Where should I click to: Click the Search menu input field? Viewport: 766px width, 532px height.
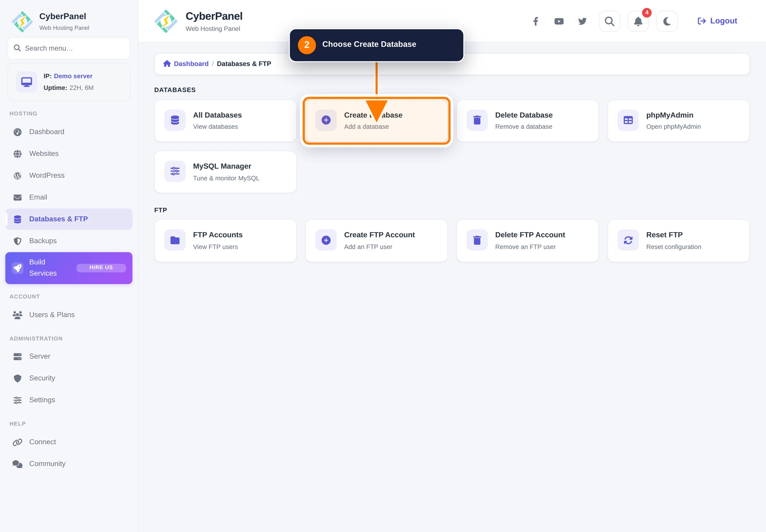(69, 48)
